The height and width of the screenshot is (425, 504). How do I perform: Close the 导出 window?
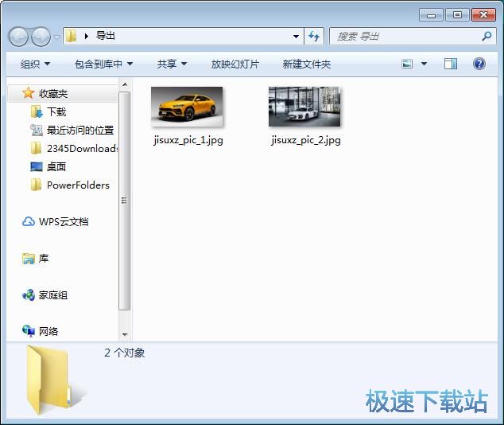(483, 15)
